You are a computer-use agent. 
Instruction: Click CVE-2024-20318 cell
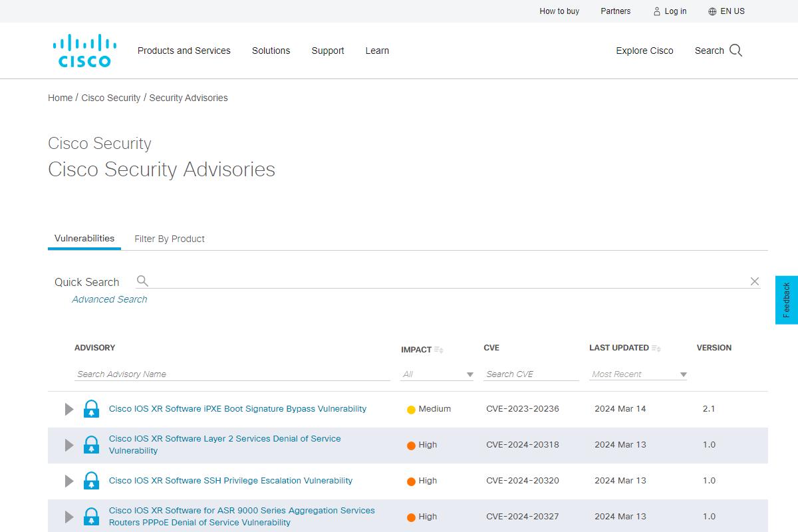(x=523, y=445)
